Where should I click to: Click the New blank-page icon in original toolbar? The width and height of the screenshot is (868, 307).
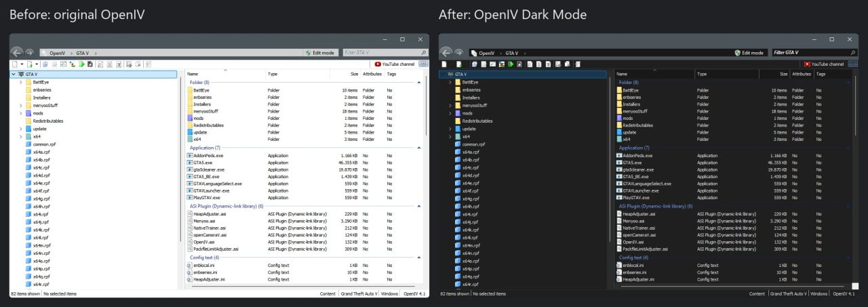coord(14,64)
